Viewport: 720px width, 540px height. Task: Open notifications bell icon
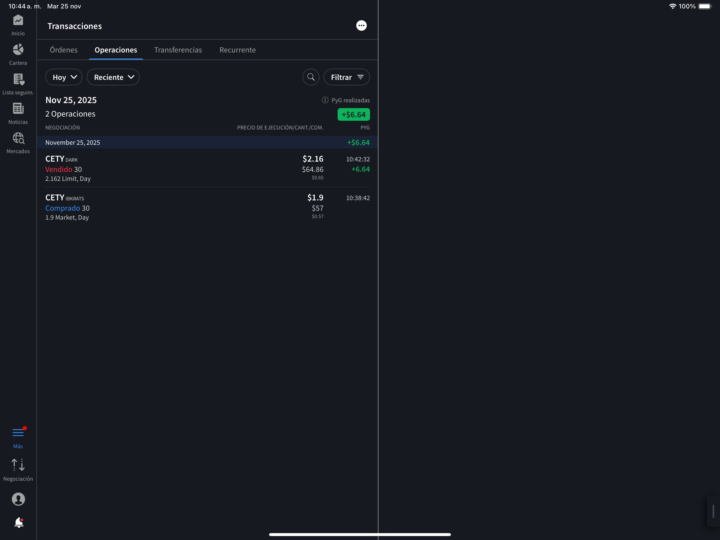point(18,523)
